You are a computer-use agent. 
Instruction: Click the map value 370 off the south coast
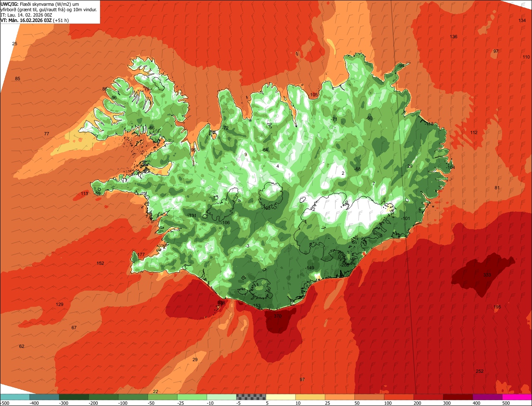coord(278,316)
